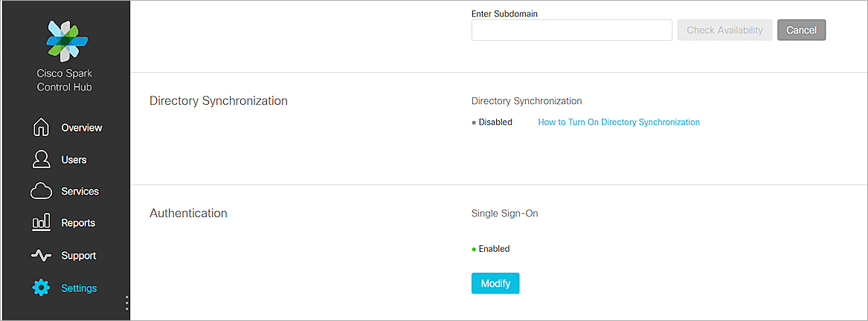Open How to Turn On Directory Synchronization link
868x321 pixels.
pos(619,122)
